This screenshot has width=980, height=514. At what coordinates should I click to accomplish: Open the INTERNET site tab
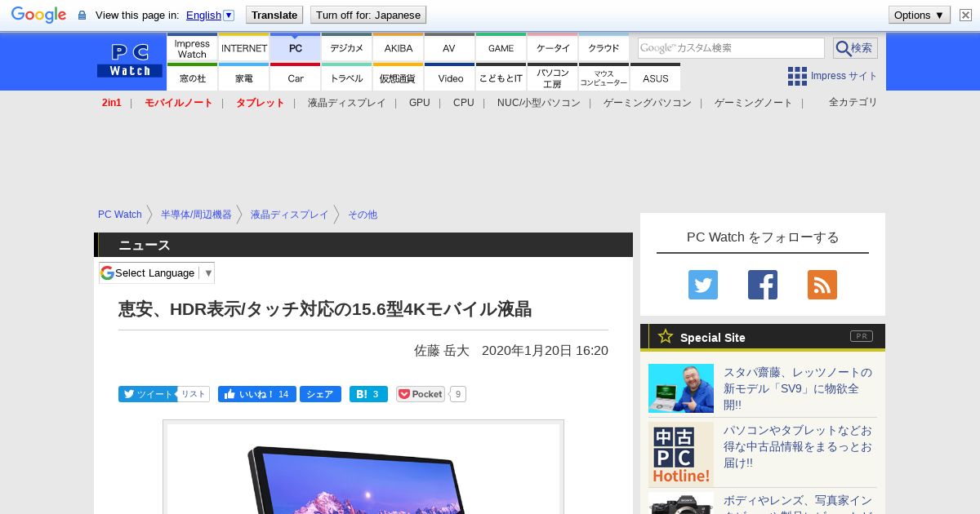click(244, 47)
